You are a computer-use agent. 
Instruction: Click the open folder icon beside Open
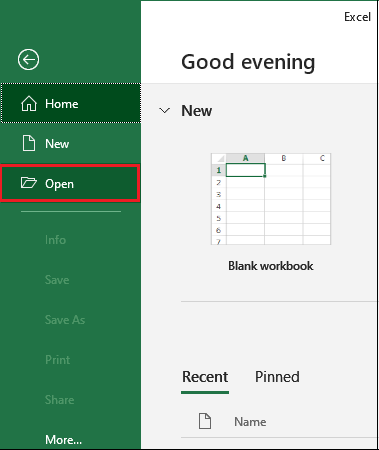pyautogui.click(x=29, y=183)
